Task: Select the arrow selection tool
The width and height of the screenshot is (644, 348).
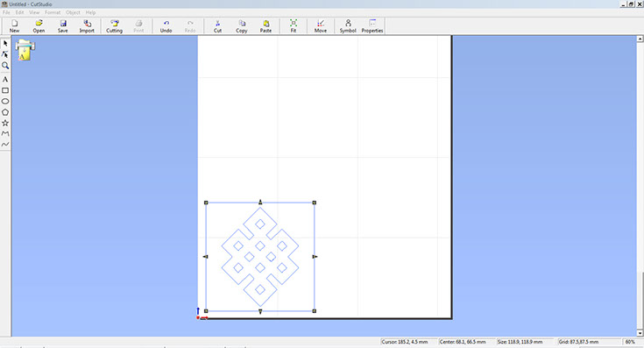Action: tap(5, 43)
